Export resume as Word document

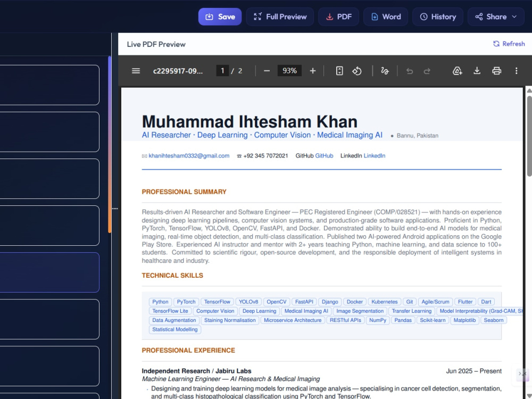click(386, 16)
